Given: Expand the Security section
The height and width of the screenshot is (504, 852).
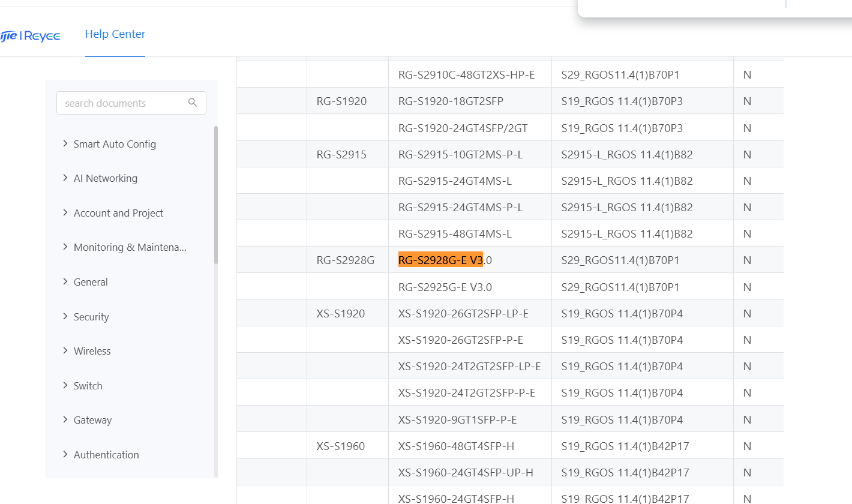Looking at the screenshot, I should (91, 317).
